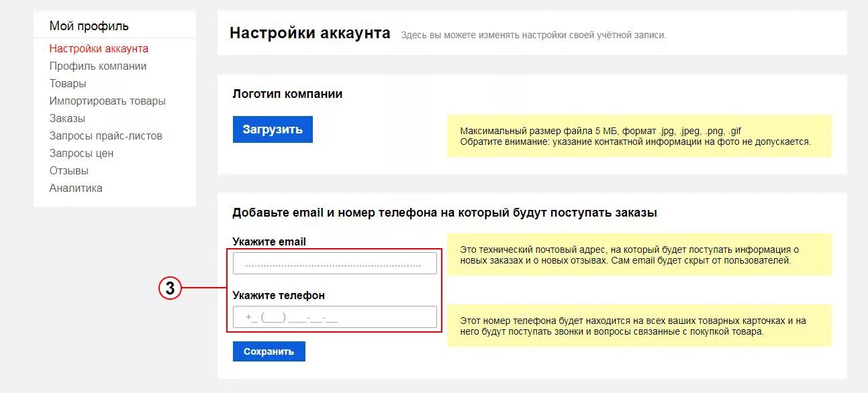The width and height of the screenshot is (868, 393).
Task: Focus the Укажите телефон phone field
Action: pyautogui.click(x=335, y=317)
